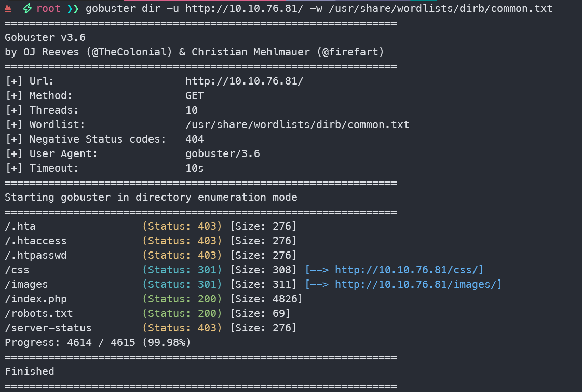Viewport: 582px width, 392px height.
Task: Open the http://10.10.76.81/images/ redirect link
Action: (x=418, y=284)
